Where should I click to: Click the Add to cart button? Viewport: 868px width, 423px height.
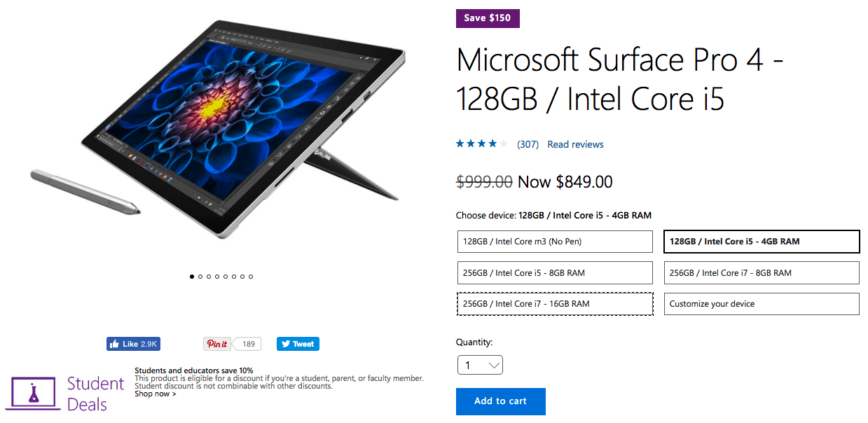500,401
